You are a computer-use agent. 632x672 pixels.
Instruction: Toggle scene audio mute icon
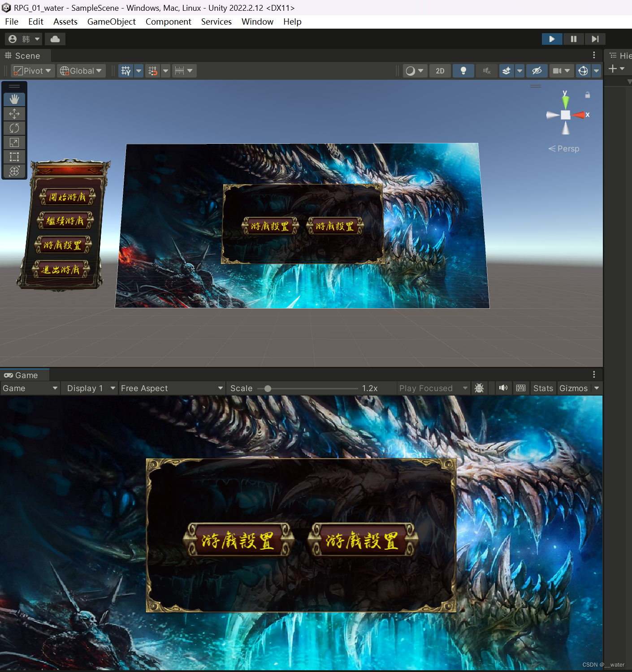(x=487, y=71)
